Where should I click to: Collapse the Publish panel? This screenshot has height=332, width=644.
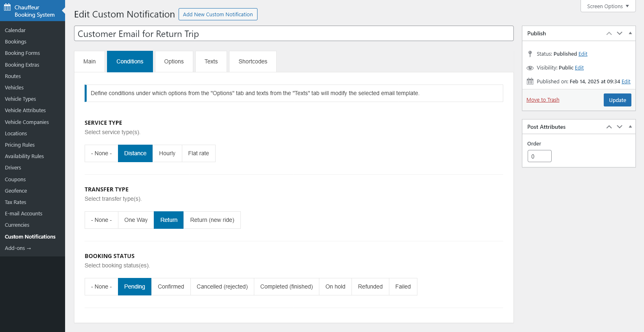[630, 33]
